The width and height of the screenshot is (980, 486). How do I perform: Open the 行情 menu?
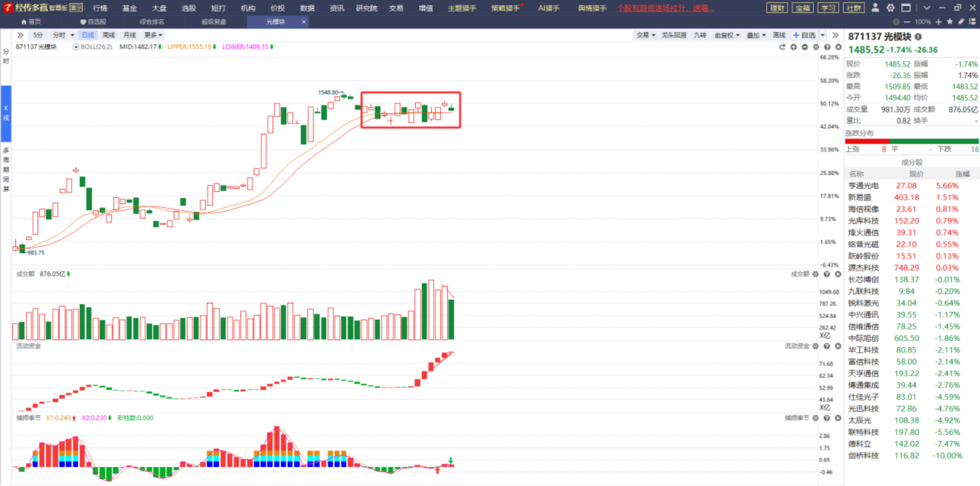100,8
